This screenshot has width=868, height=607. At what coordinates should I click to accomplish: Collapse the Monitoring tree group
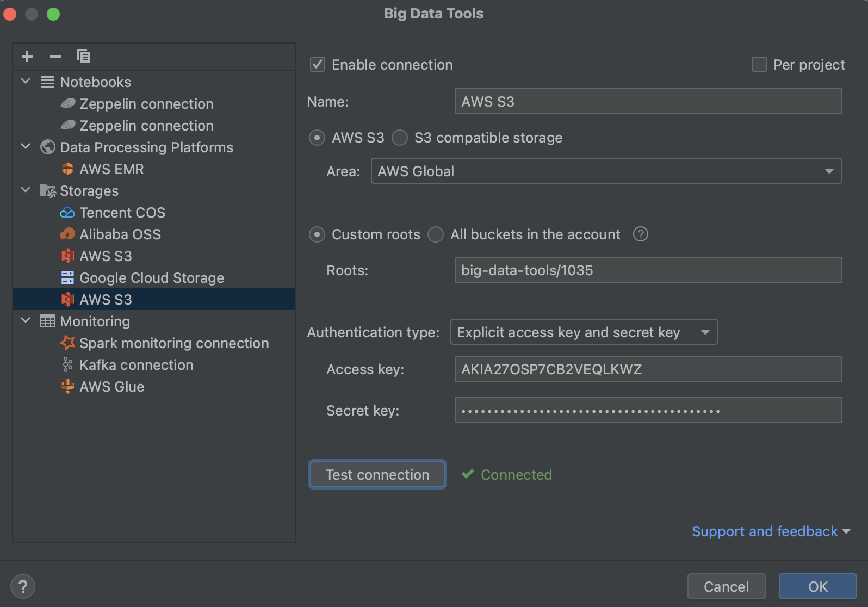pos(26,321)
